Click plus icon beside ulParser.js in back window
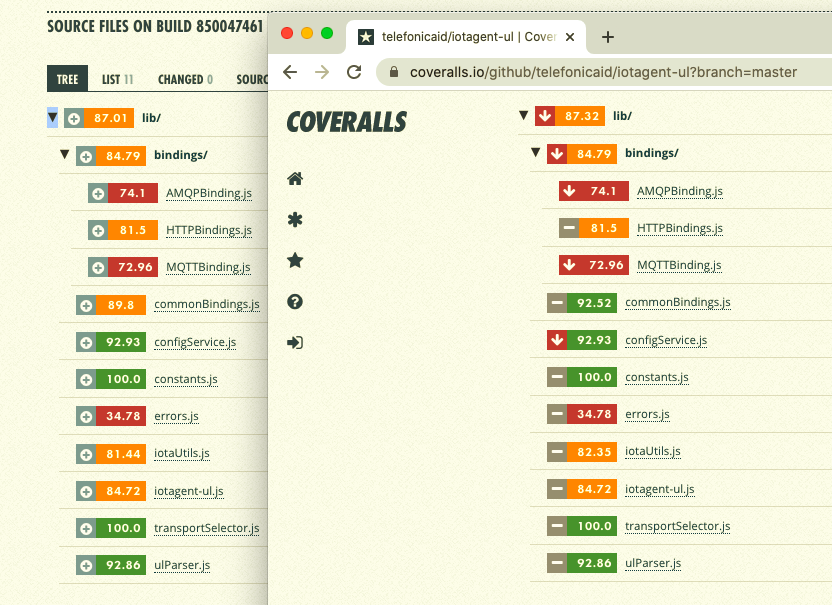The height and width of the screenshot is (605, 832). coord(86,565)
